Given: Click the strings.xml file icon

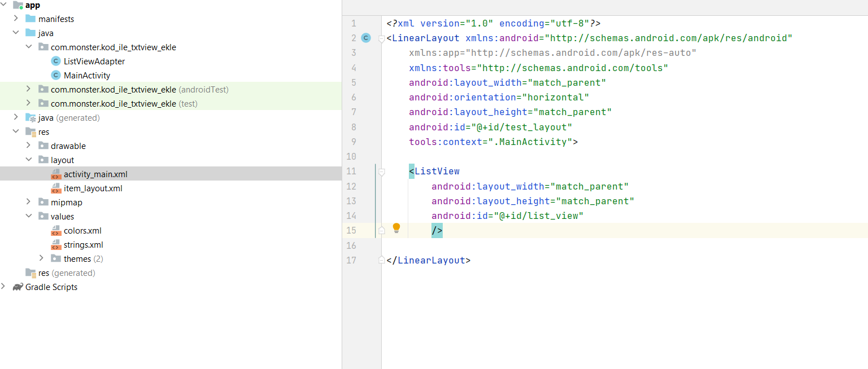Looking at the screenshot, I should tap(55, 244).
